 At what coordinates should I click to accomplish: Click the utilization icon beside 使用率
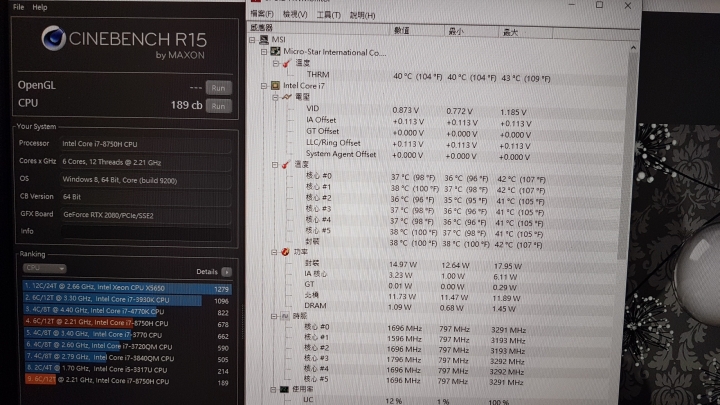pyautogui.click(x=284, y=389)
